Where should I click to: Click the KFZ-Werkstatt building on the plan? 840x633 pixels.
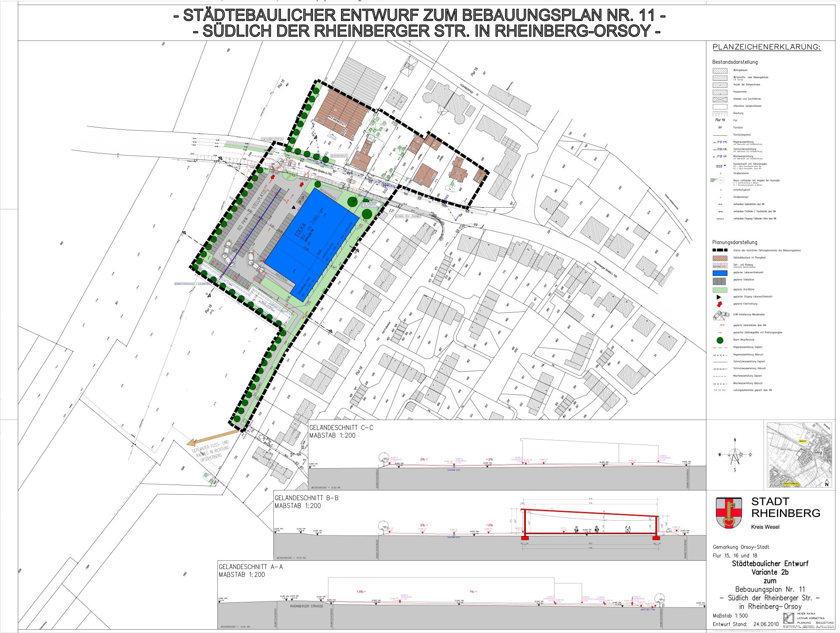pos(341,113)
